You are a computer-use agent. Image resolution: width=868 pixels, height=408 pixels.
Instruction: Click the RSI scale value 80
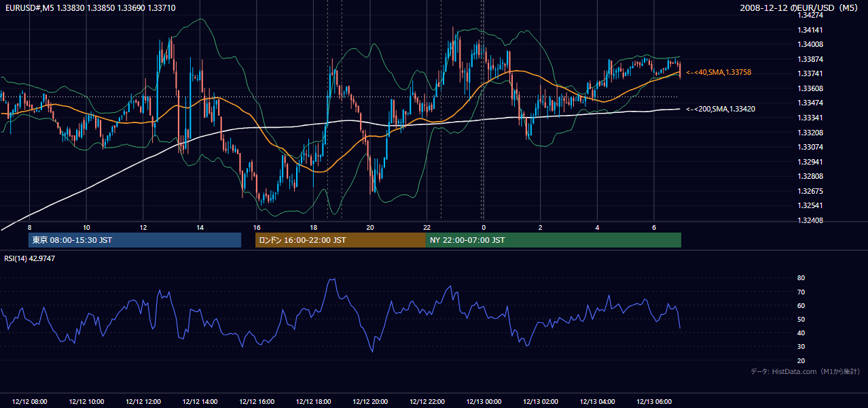point(801,278)
